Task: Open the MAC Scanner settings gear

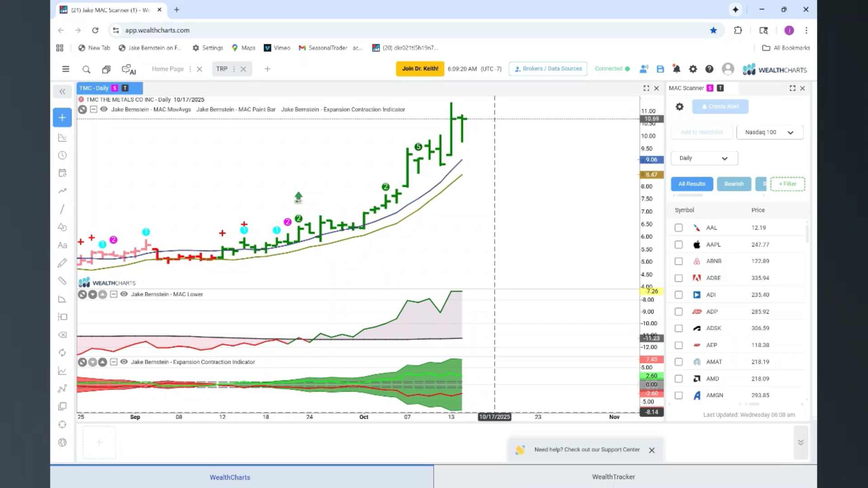Action: [x=679, y=107]
